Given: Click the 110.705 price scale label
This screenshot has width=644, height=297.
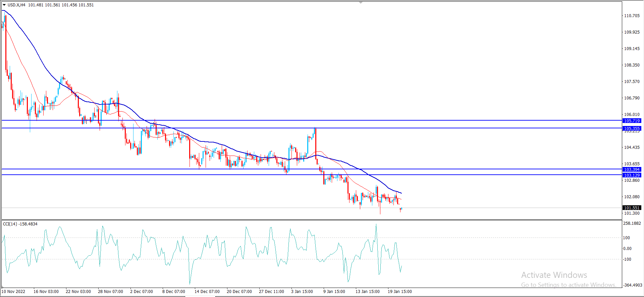Looking at the screenshot, I should coord(632,16).
